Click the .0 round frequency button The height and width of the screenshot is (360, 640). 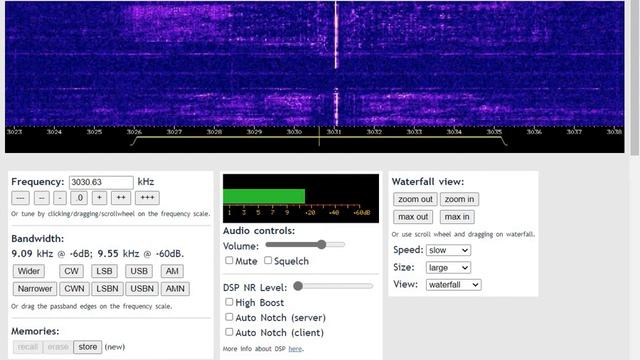(79, 198)
